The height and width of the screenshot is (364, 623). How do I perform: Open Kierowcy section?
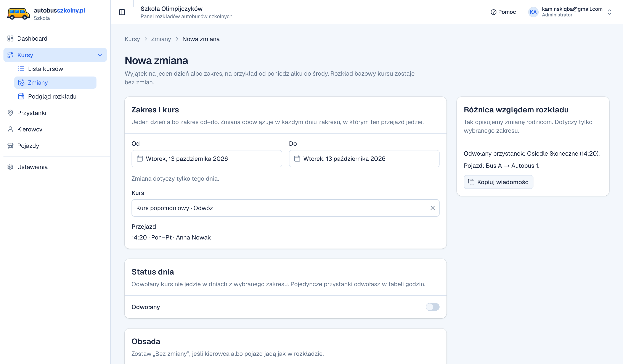(x=55, y=129)
